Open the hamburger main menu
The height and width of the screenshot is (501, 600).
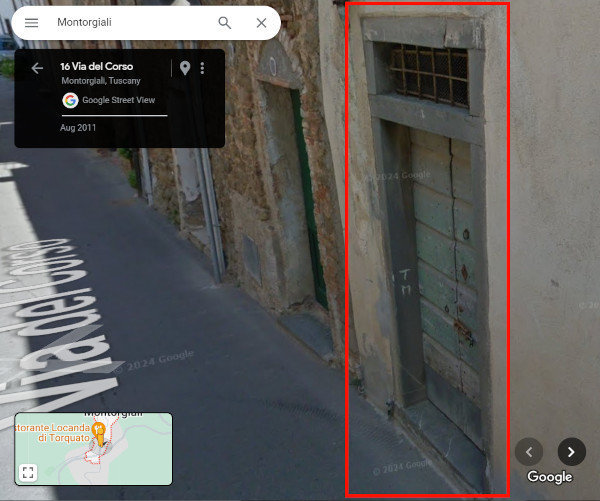[31, 23]
